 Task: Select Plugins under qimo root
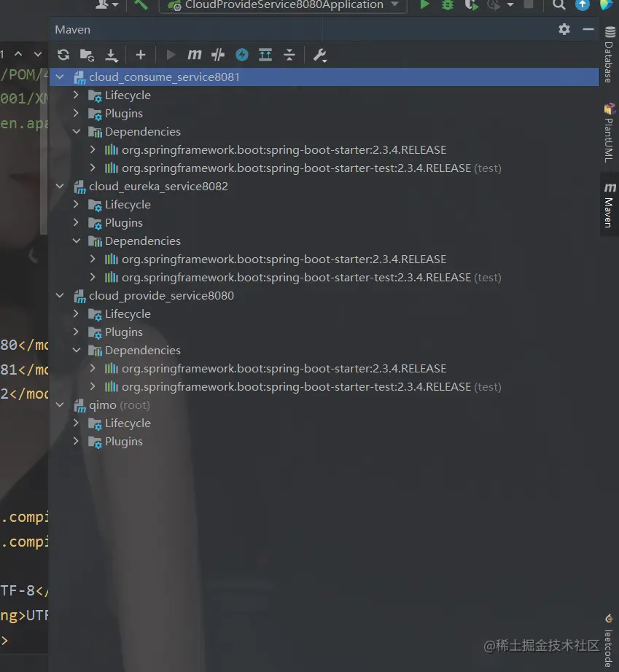tap(324, 442)
